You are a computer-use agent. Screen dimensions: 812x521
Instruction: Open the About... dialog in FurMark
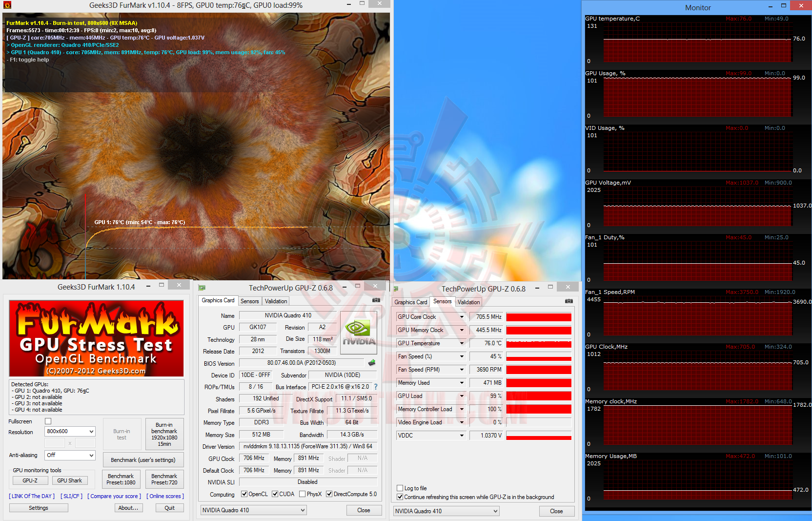[128, 508]
